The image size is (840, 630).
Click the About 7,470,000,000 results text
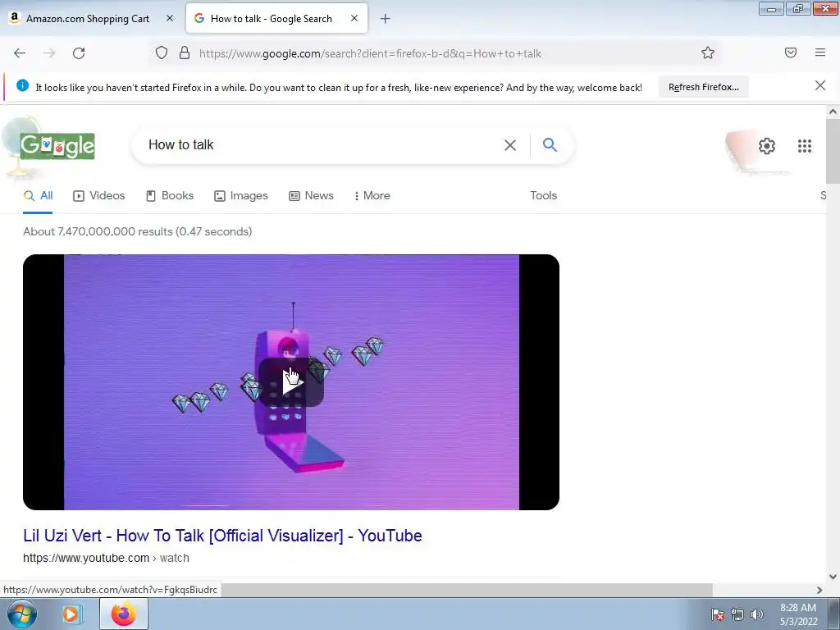137,231
